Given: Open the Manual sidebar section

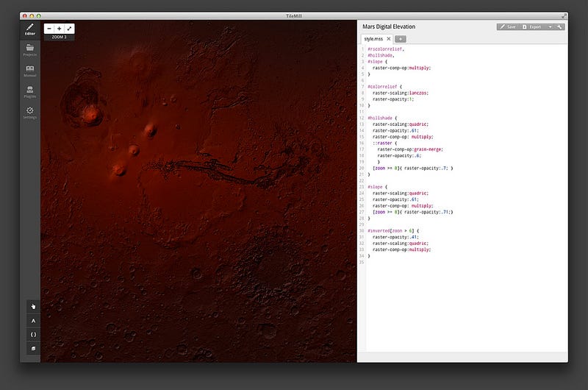Looking at the screenshot, I should coord(30,71).
